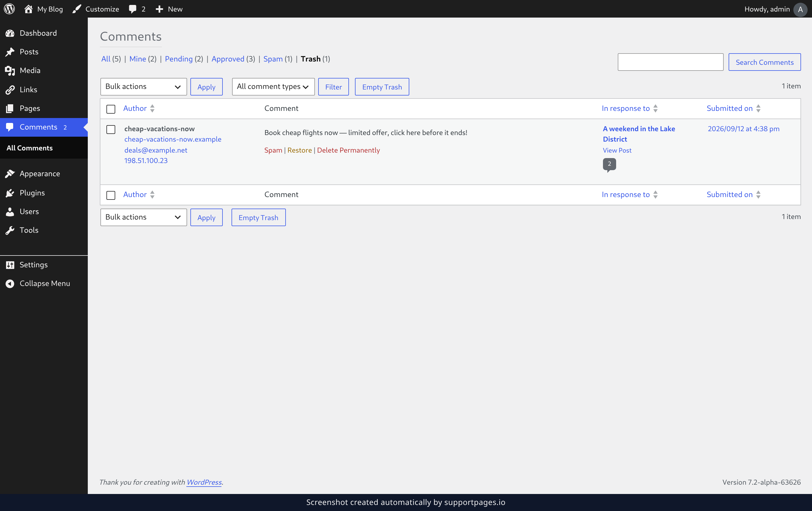Click the Collapse Menu arrow icon
This screenshot has width=812, height=511.
pyautogui.click(x=10, y=283)
